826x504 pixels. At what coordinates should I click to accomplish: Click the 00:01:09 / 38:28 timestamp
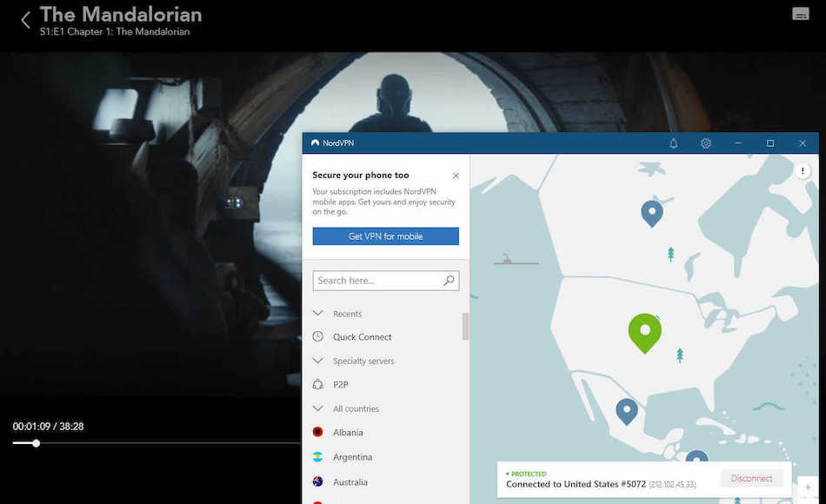click(48, 427)
